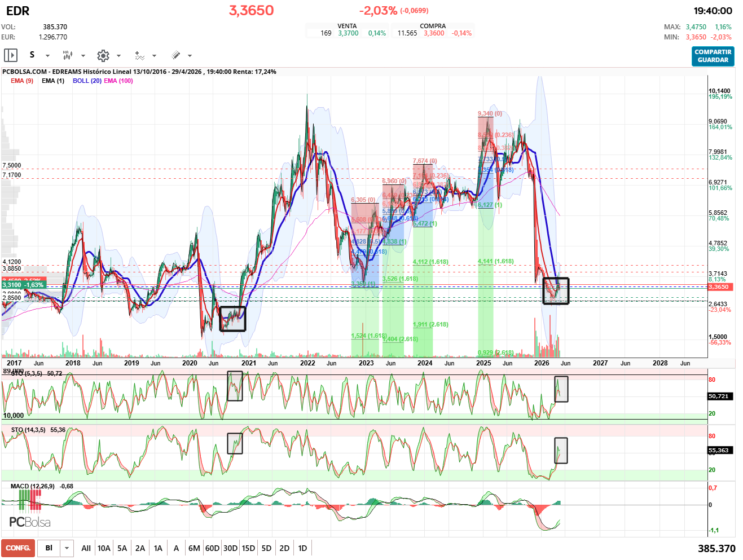The height and width of the screenshot is (560, 743).
Task: Expand the add indicator dropdown arrow
Action: coord(154,55)
